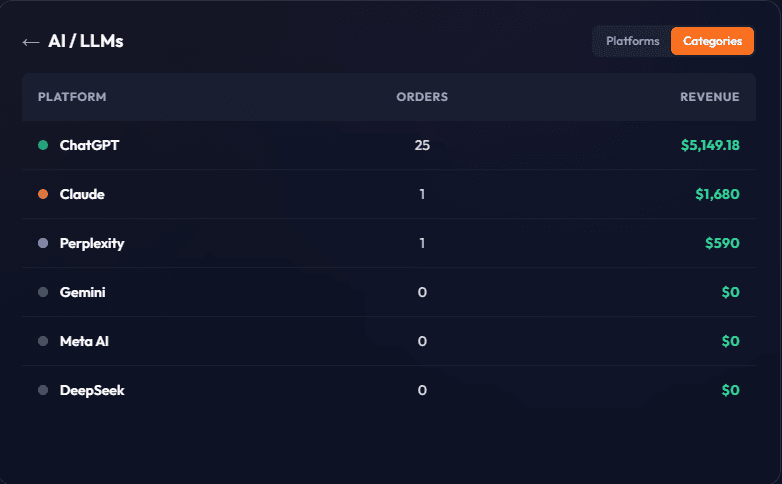The width and height of the screenshot is (782, 484).
Task: Click Gemini's order count of 0
Action: (422, 292)
